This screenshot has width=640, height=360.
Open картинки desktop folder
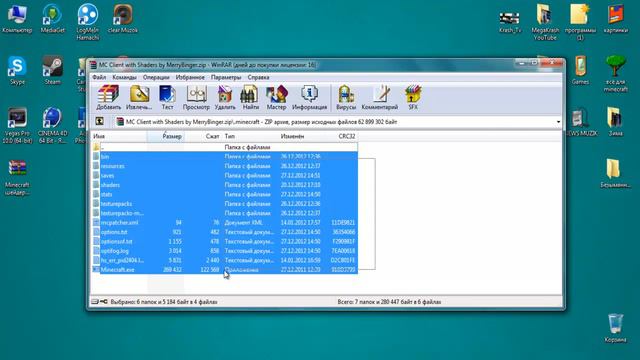coord(616,19)
